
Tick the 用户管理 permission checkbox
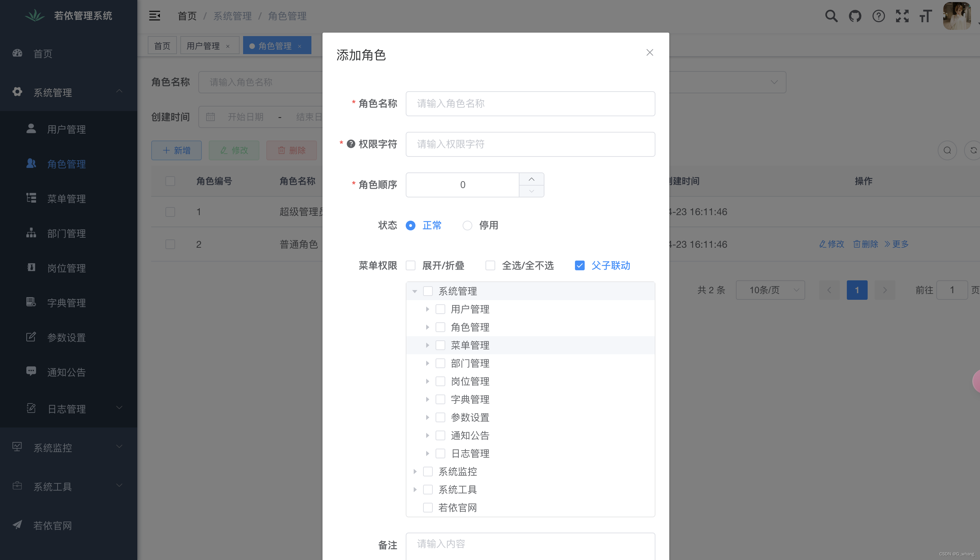coord(440,309)
